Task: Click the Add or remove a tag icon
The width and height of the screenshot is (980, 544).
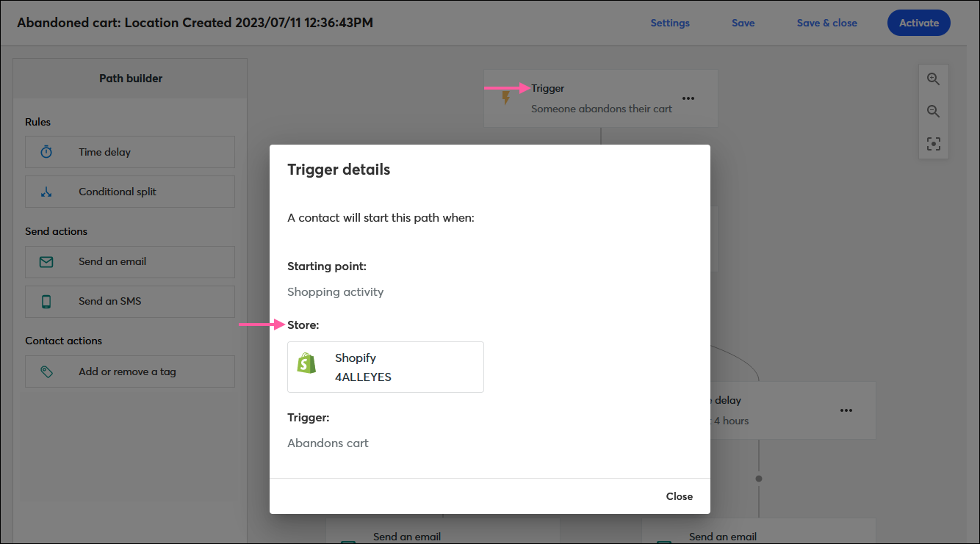Action: coord(46,371)
